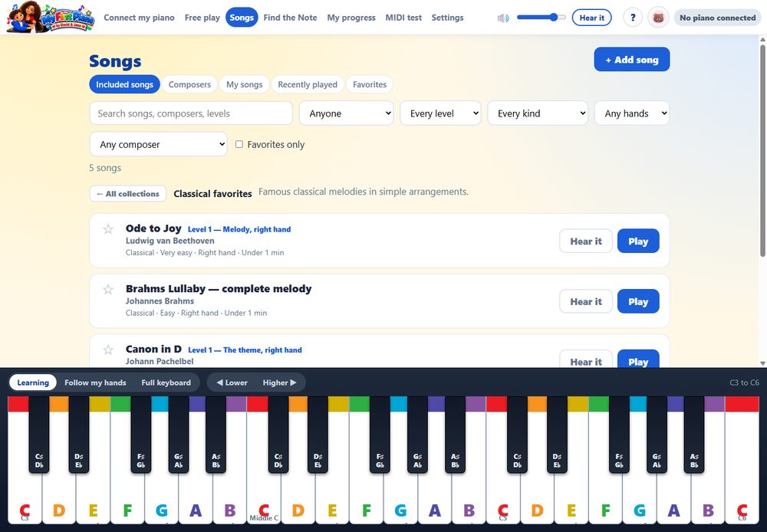This screenshot has height=532, width=767.
Task: Open the Anyone dropdown
Action: pyautogui.click(x=347, y=113)
